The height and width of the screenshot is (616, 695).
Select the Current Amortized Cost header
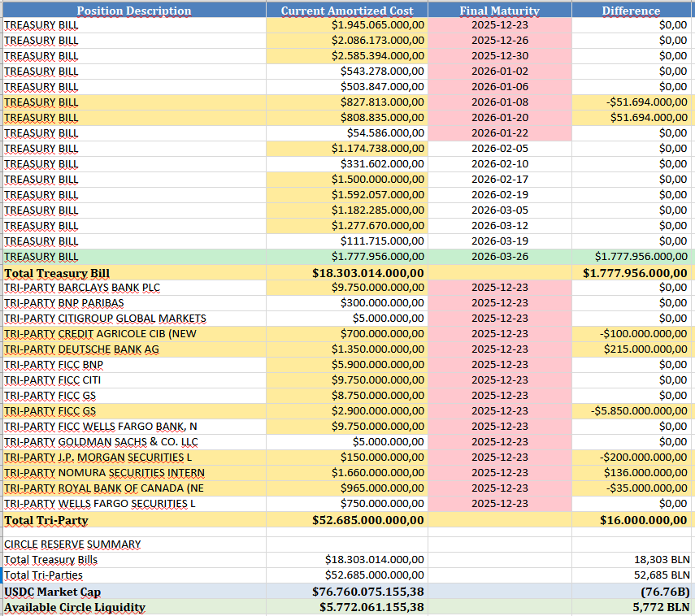coord(346,11)
